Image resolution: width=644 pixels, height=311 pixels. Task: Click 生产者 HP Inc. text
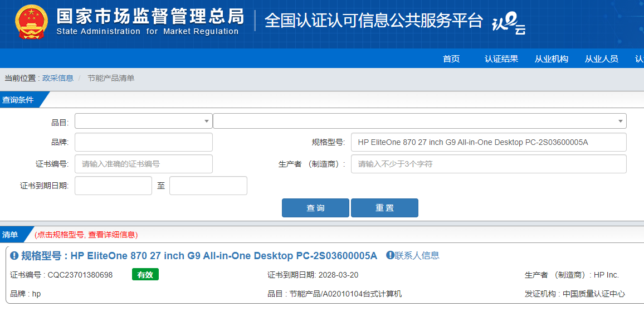pos(572,275)
